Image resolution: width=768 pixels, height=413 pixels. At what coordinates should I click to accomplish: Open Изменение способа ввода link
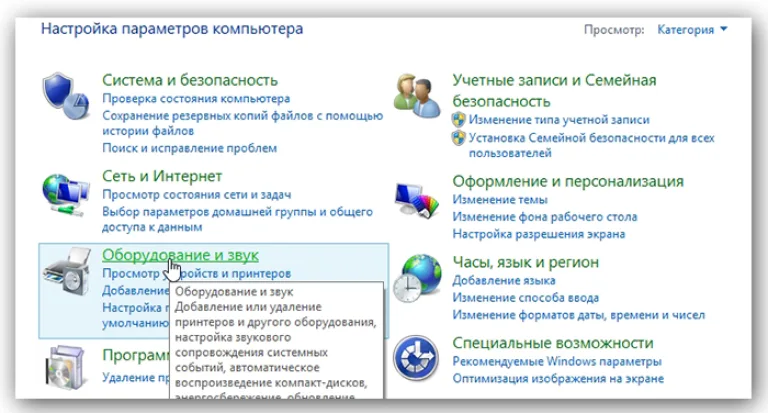coord(526,297)
